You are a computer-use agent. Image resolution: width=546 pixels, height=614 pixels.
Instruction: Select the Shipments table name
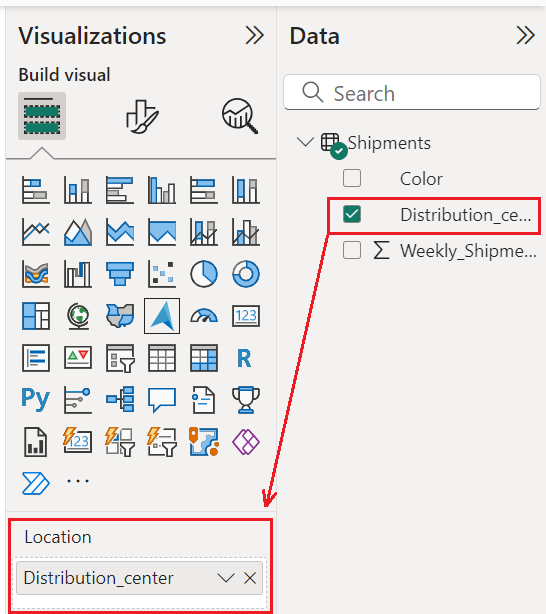click(389, 143)
